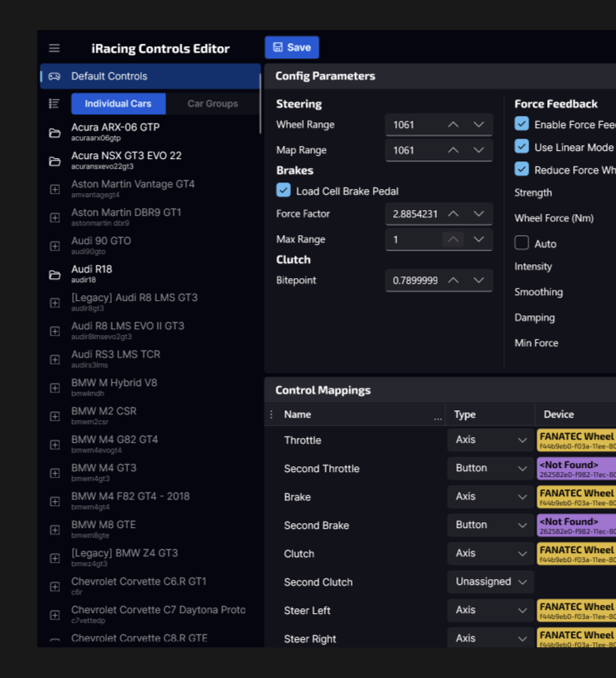Open Clutch type dropdown
Screen dimensions: 616x678
click(490, 553)
